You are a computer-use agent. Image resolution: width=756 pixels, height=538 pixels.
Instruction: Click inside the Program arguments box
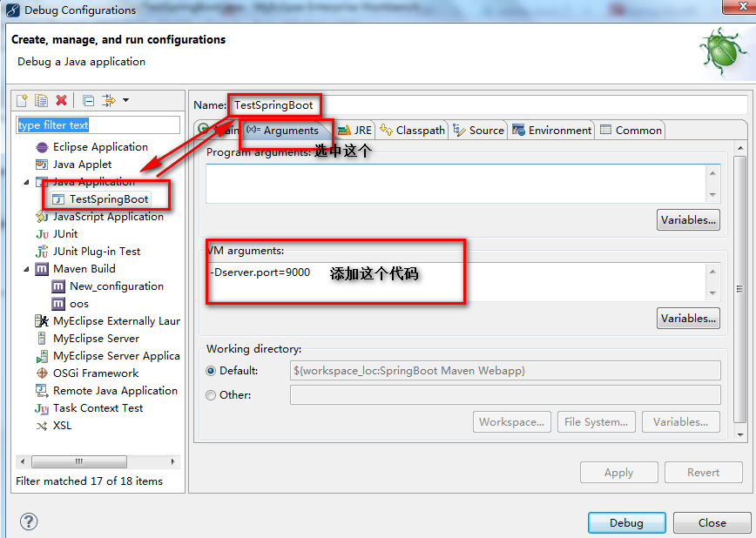point(456,184)
